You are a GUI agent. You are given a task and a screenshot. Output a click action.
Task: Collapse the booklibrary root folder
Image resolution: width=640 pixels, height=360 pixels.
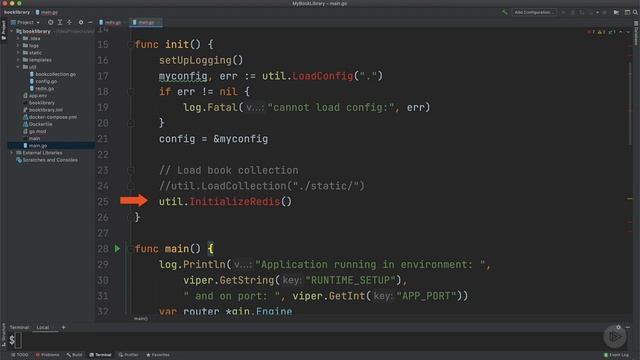coord(12,31)
